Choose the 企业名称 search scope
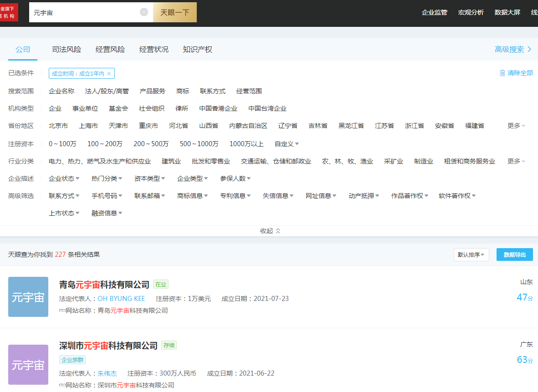This screenshot has width=538, height=392. [x=61, y=91]
